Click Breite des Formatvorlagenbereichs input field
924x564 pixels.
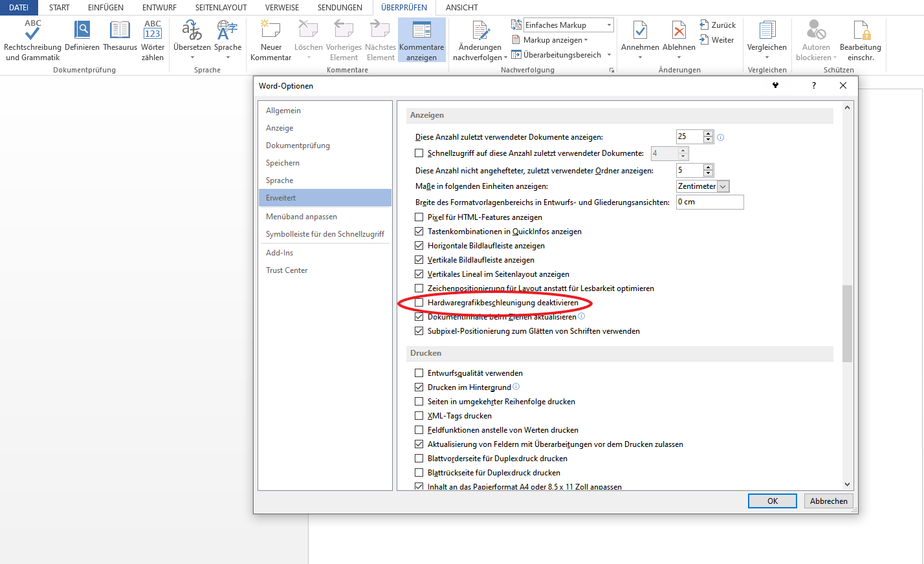tap(710, 202)
